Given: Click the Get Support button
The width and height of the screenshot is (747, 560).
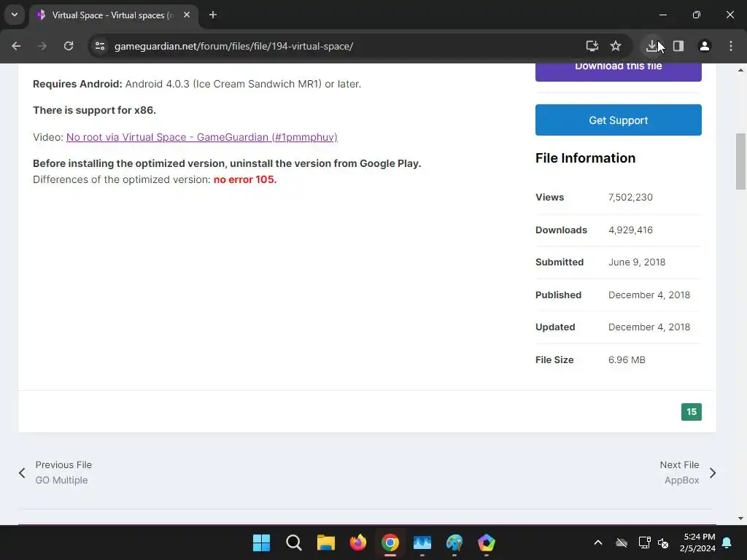Looking at the screenshot, I should tap(619, 120).
